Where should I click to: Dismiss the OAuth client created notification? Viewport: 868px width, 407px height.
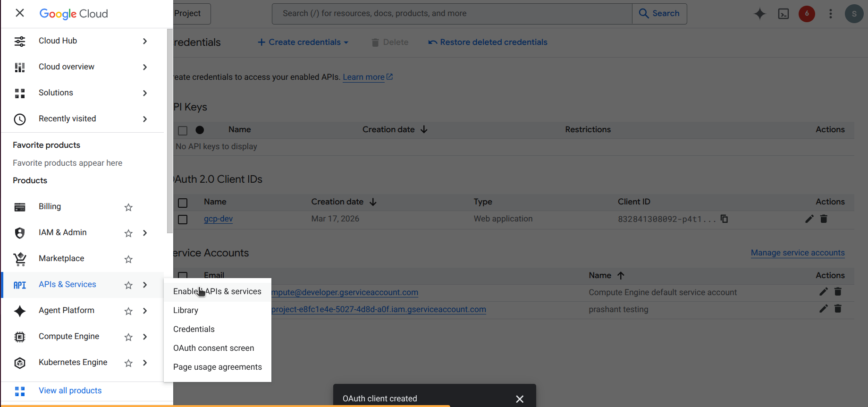(520, 399)
